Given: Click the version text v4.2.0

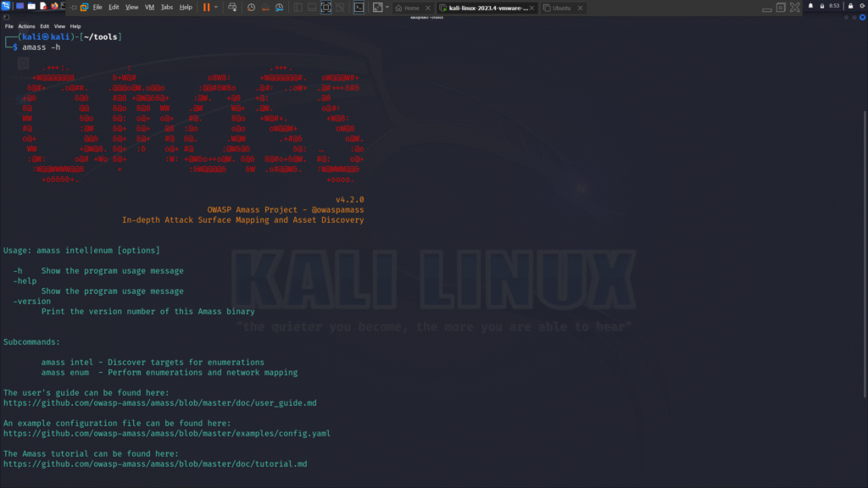Looking at the screenshot, I should [350, 199].
